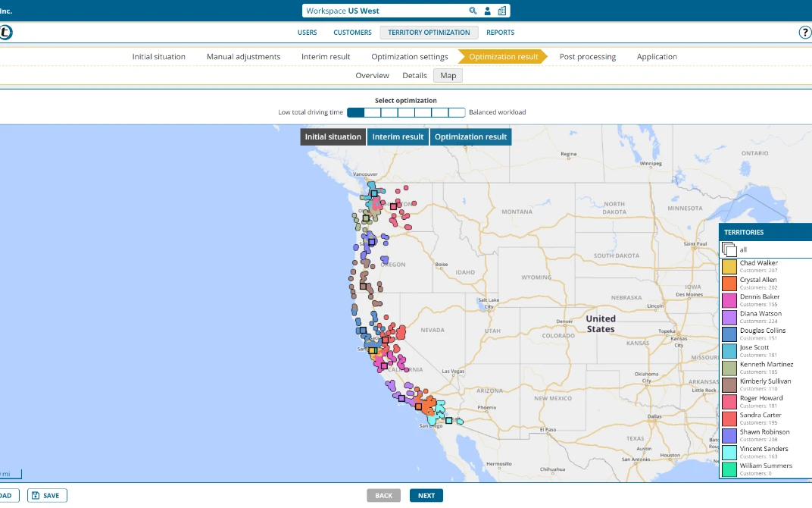Switch to the Details tab
This screenshot has height=508, width=812.
point(414,75)
